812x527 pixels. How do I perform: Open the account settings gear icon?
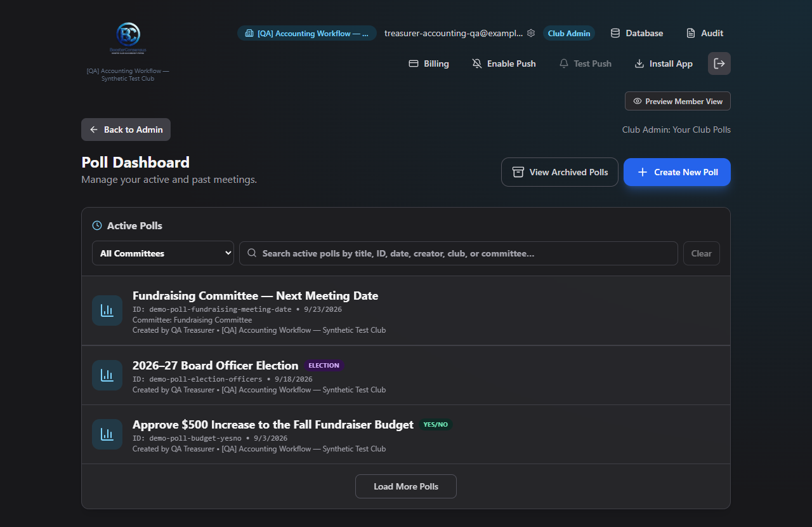click(x=531, y=33)
